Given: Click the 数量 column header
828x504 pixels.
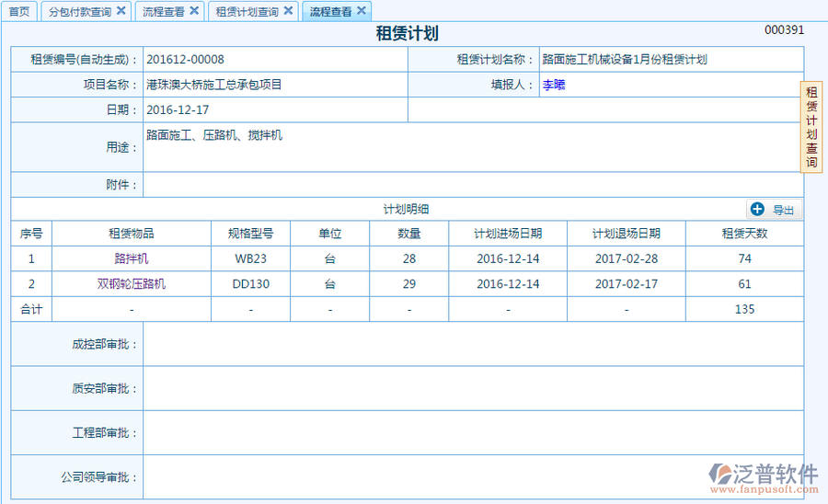Looking at the screenshot, I should [x=409, y=234].
